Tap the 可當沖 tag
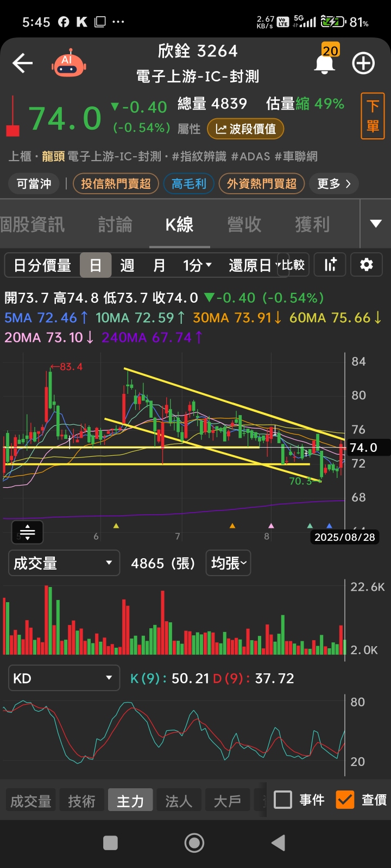Screen dimensions: 391x868 pos(34,184)
